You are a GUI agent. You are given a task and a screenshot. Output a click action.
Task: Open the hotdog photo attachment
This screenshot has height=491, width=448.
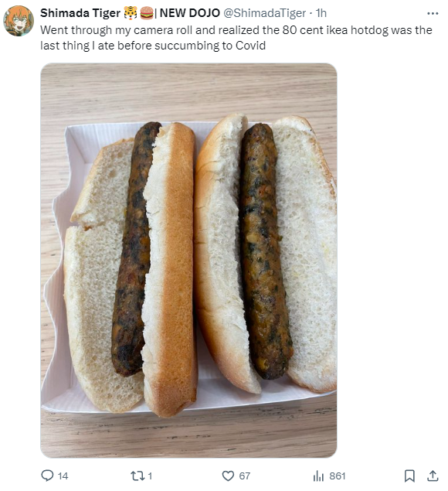click(188, 261)
